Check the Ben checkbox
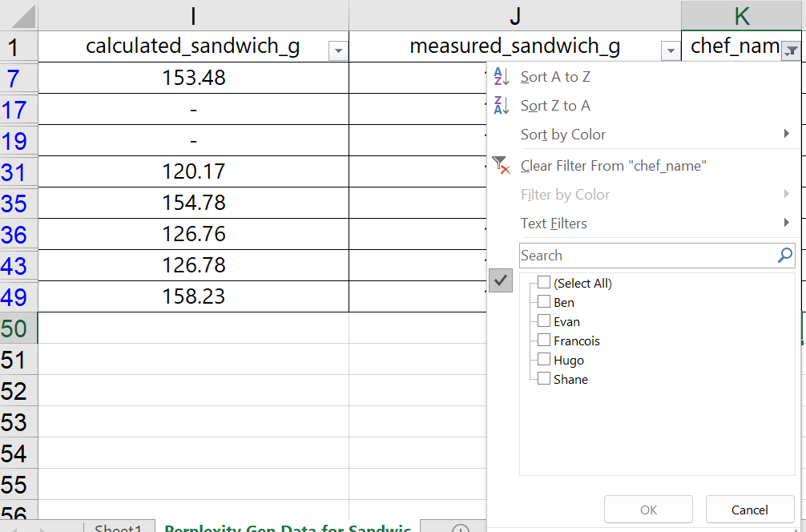Image resolution: width=806 pixels, height=532 pixels. coord(544,302)
